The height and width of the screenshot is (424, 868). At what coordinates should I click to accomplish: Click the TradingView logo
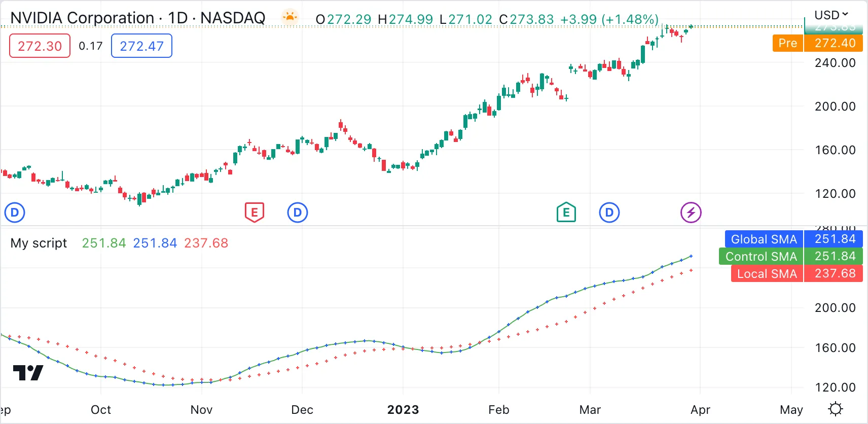[x=28, y=373]
